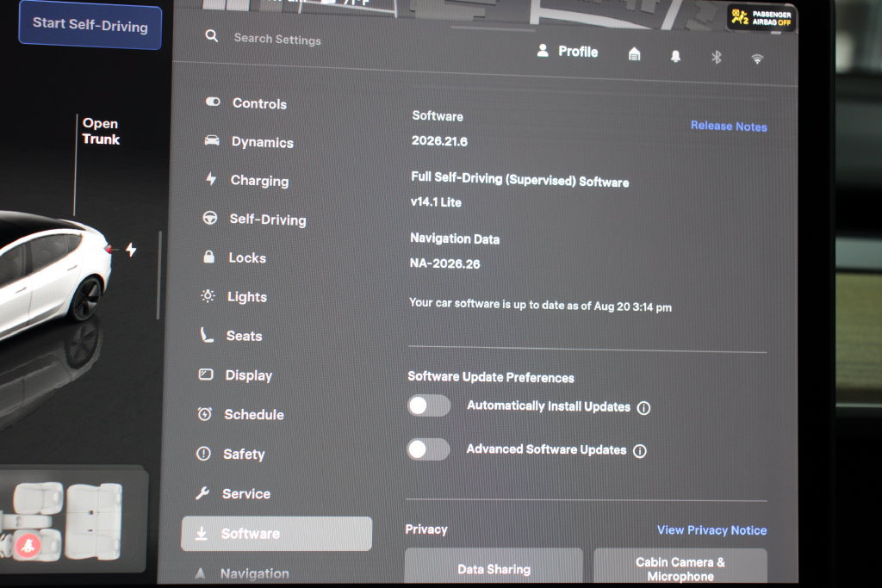Go to Charging settings

247,180
